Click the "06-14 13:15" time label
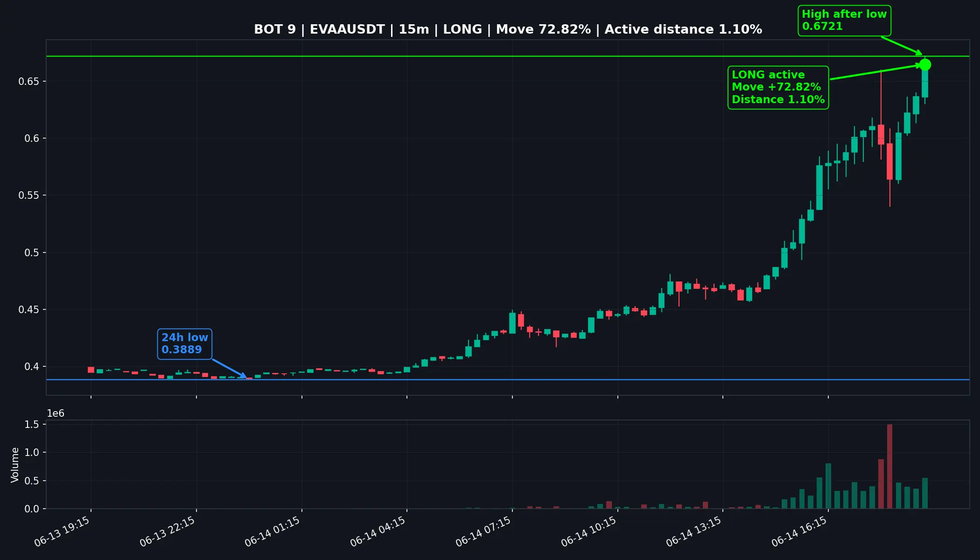This screenshot has height=560, width=980. [x=694, y=532]
